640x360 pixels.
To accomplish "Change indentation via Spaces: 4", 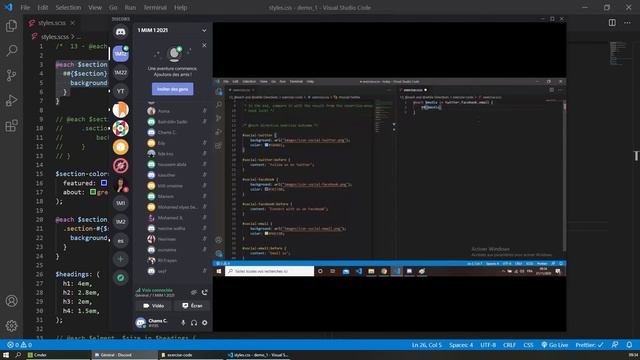I will tap(461, 345).
